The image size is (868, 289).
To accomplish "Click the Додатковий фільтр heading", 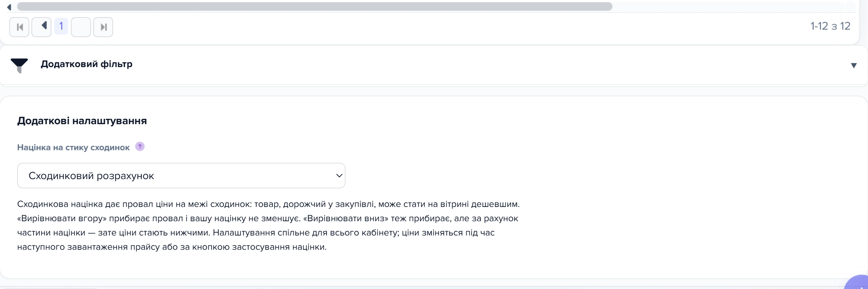I will click(86, 64).
